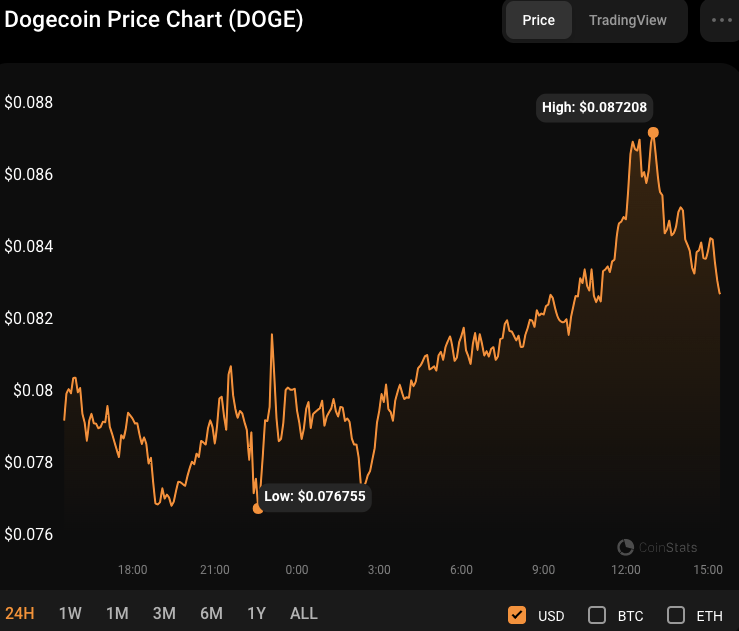
Task: Enable the BTC currency checkbox
Action: coord(597,614)
